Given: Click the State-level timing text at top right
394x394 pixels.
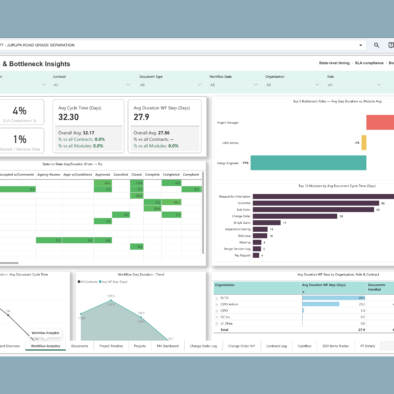Looking at the screenshot, I should pyautogui.click(x=334, y=63).
